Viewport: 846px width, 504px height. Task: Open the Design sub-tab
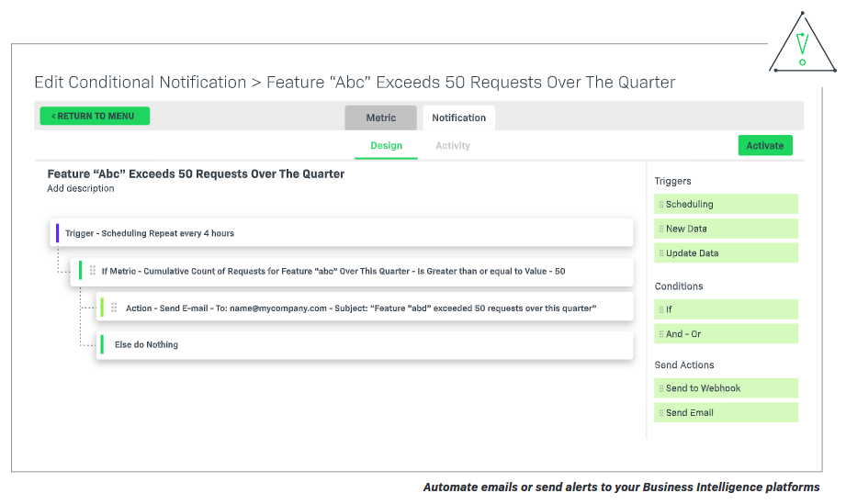click(x=387, y=146)
